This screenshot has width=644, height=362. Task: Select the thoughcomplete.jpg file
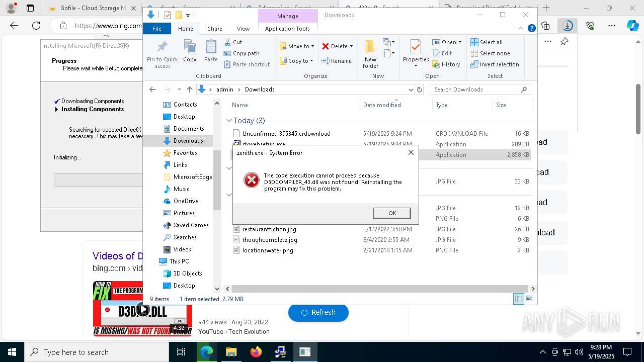(x=270, y=240)
